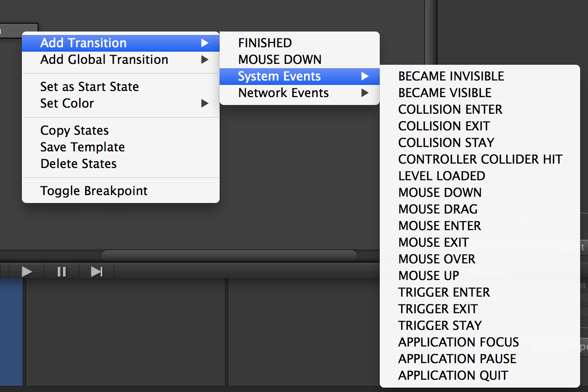The height and width of the screenshot is (392, 588).
Task: Select the FINISHED transition event
Action: pos(265,43)
